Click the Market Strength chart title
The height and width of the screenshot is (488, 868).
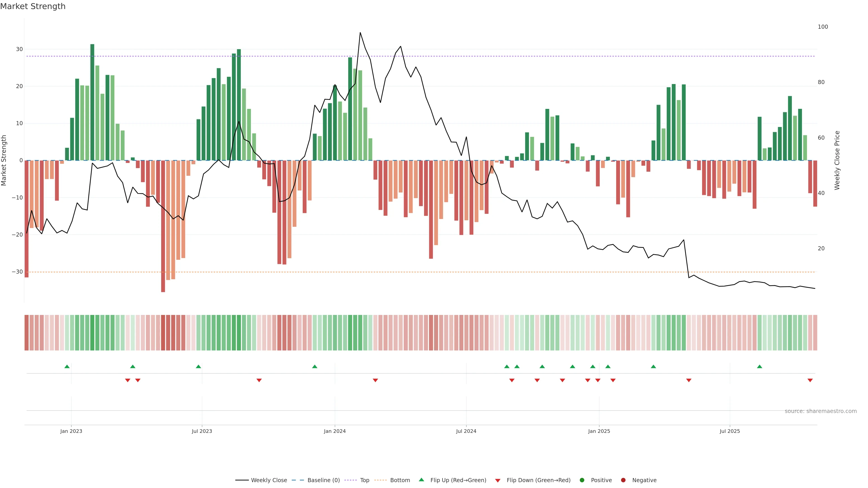[x=33, y=6]
